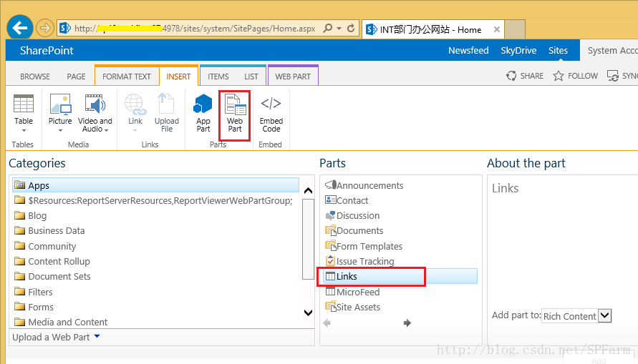This screenshot has height=364, width=638.
Task: Open the PAGE ribbon tab
Action: tap(76, 77)
